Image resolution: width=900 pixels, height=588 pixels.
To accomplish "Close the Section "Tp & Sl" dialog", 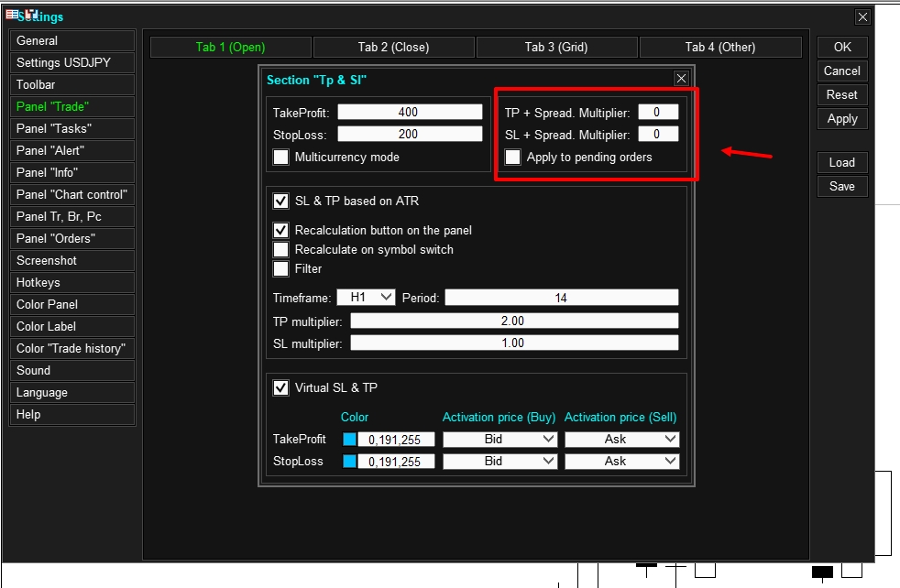I will [x=681, y=79].
